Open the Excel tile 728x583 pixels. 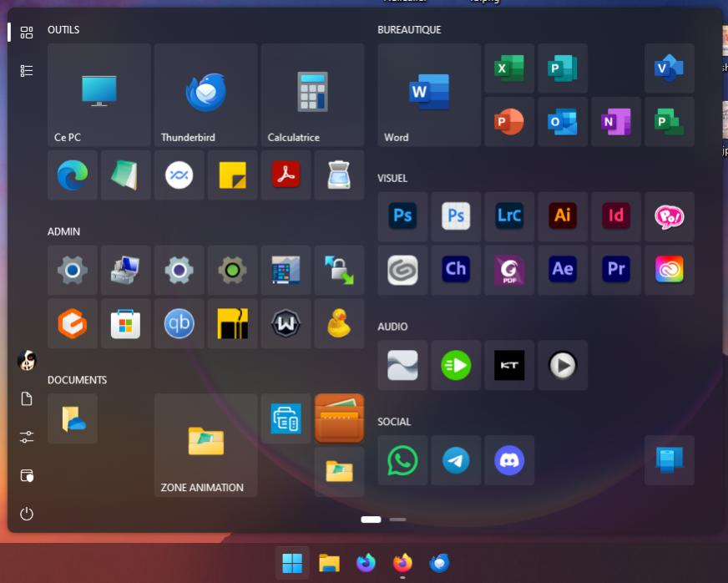[x=509, y=68]
